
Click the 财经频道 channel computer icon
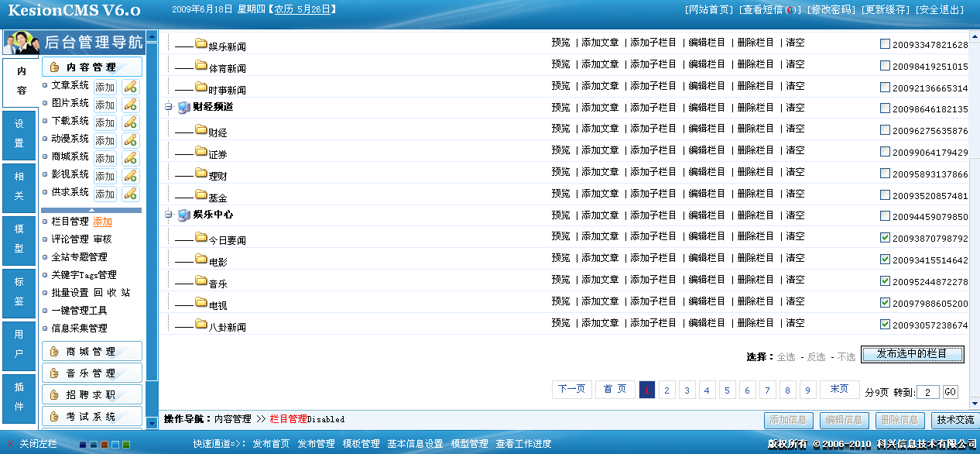(x=183, y=107)
